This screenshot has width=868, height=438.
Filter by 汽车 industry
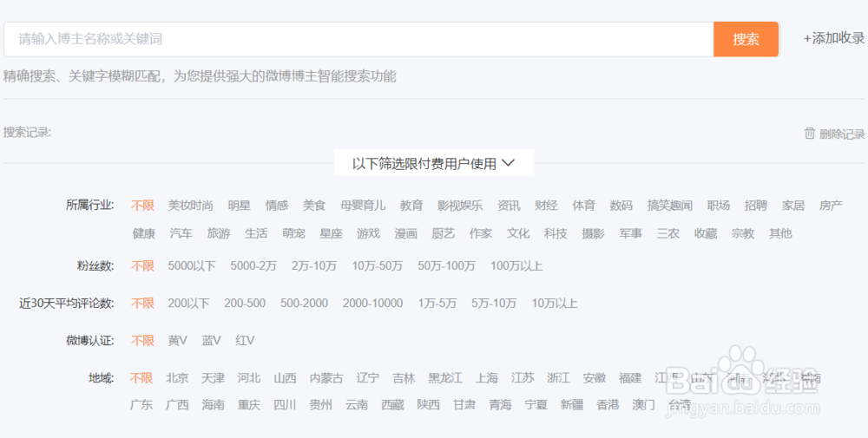click(181, 233)
